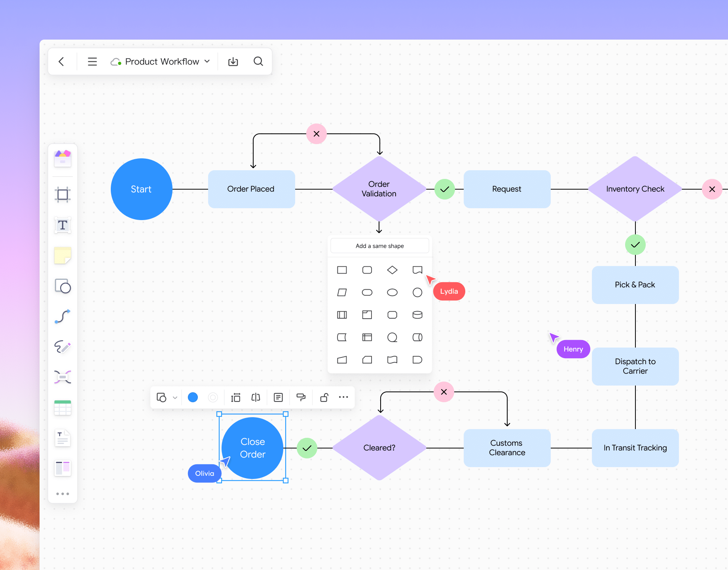This screenshot has width=728, height=570.
Task: Expand more tools at the sidebar bottom
Action: click(x=62, y=493)
